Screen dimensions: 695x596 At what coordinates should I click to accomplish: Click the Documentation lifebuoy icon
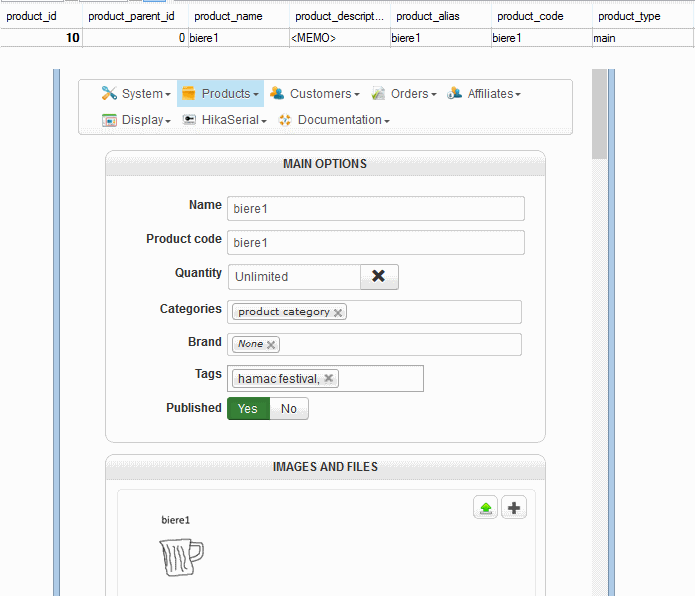(x=285, y=120)
